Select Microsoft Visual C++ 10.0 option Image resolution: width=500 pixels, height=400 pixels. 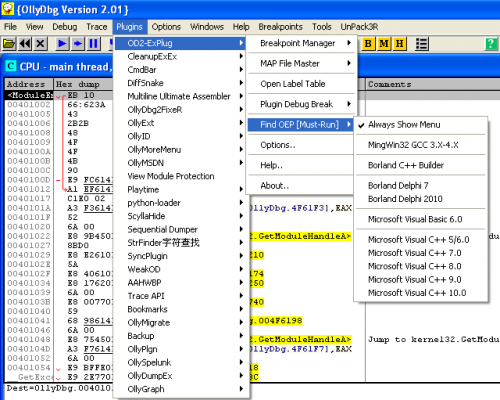[421, 293]
